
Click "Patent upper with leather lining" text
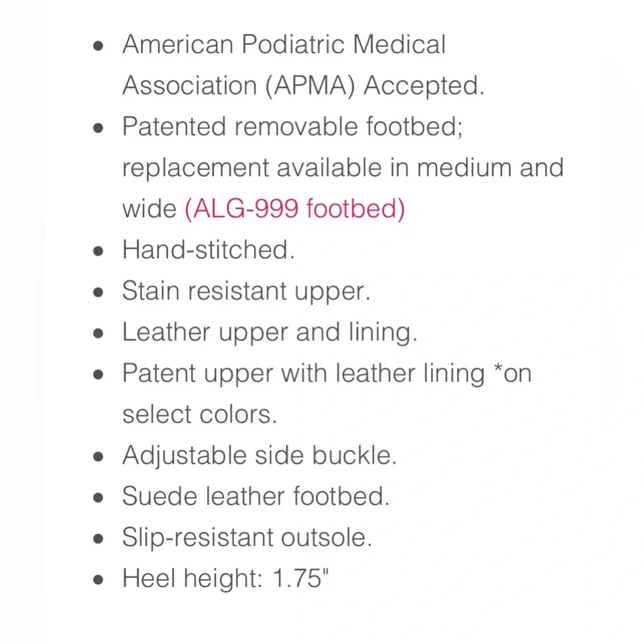coord(303,374)
